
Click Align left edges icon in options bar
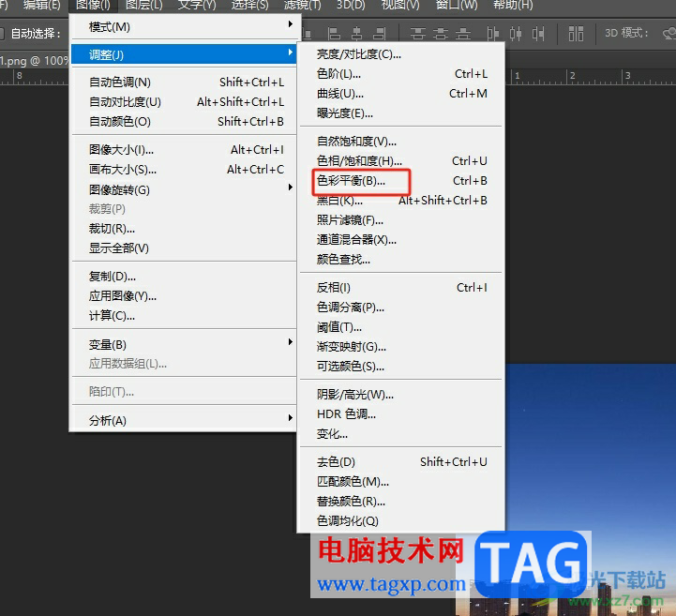coord(334,33)
